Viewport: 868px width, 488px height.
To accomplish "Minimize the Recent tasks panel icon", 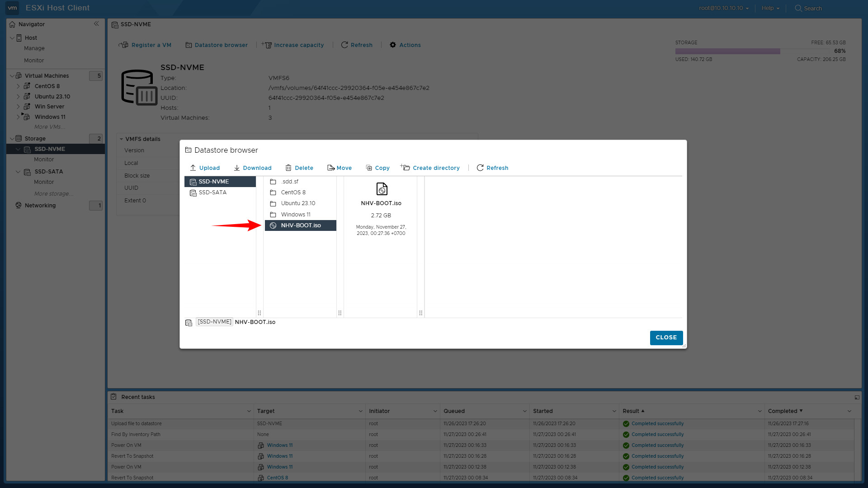I will coord(857,397).
